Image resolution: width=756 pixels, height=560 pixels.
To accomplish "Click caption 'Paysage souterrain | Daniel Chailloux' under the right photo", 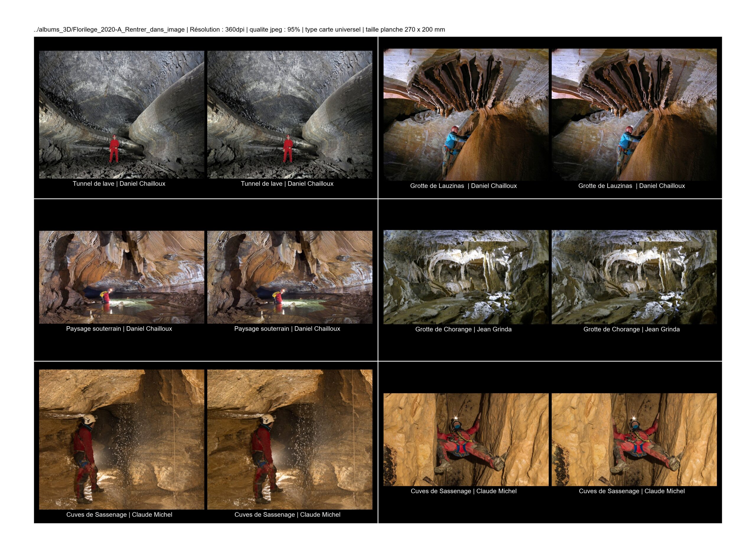I will click(x=287, y=329).
